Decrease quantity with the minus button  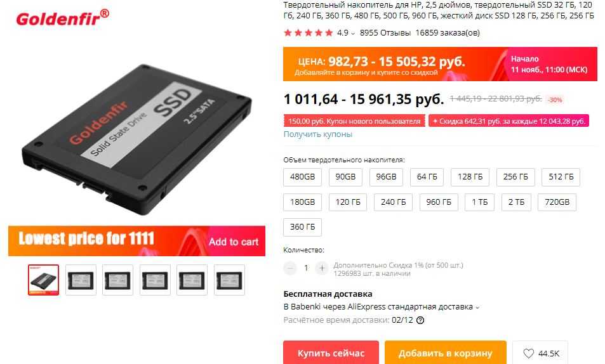point(290,268)
